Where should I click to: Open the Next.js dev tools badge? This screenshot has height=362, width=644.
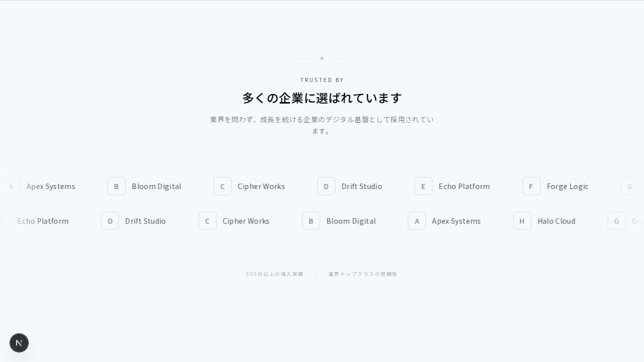tap(19, 343)
